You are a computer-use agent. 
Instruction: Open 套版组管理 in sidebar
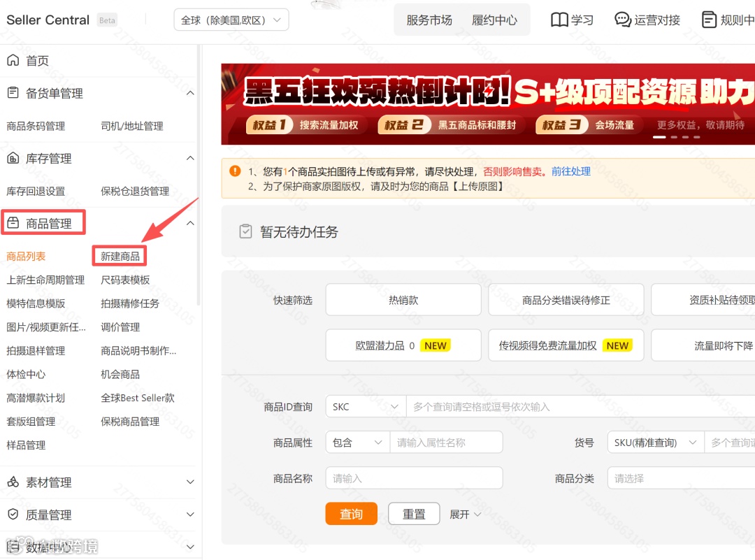click(31, 422)
